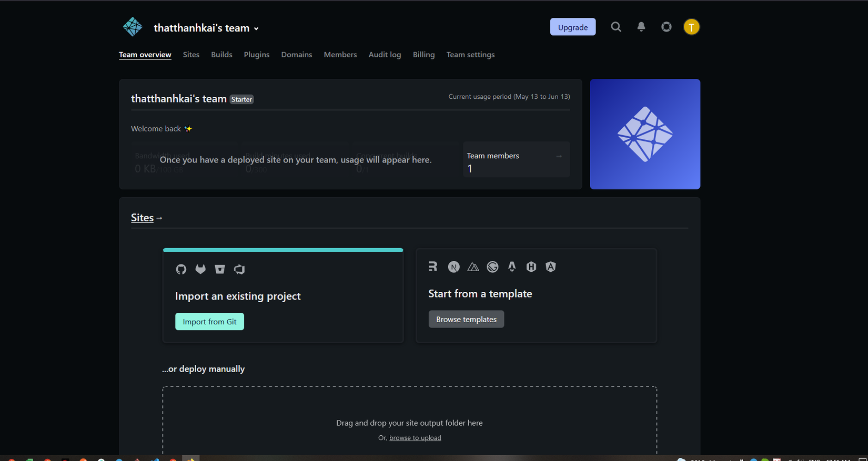Click the GitLab icon in the import card
The height and width of the screenshot is (461, 868).
(200, 269)
